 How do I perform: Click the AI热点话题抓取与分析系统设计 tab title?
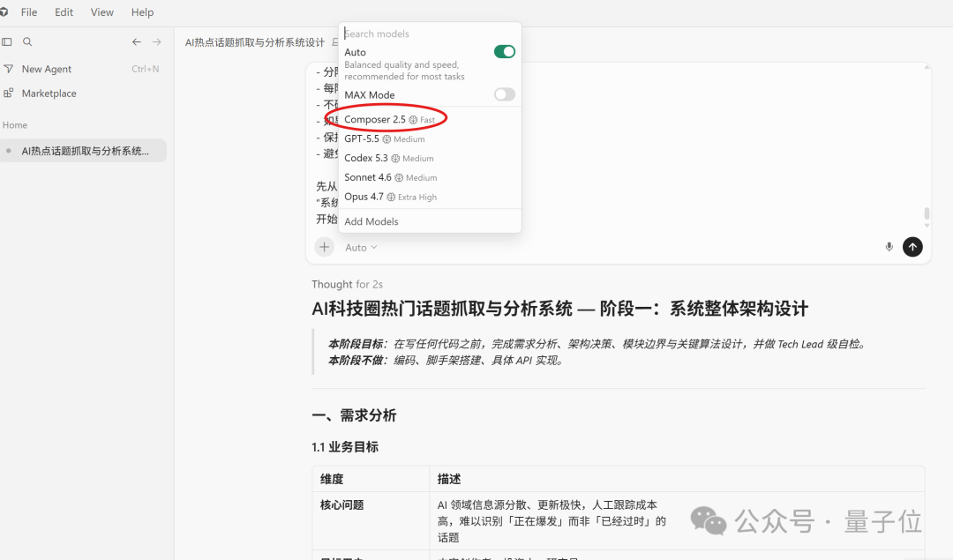[255, 42]
